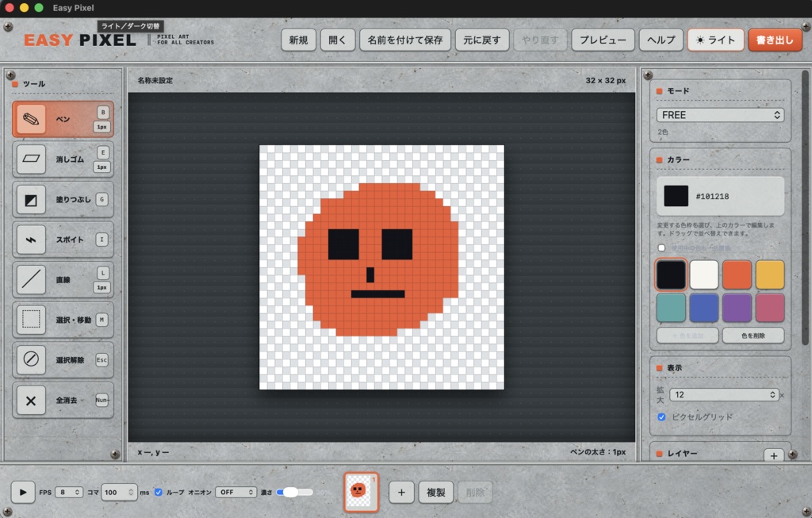Open the ヘルプ help button
Image resolution: width=812 pixels, height=518 pixels.
(x=661, y=40)
